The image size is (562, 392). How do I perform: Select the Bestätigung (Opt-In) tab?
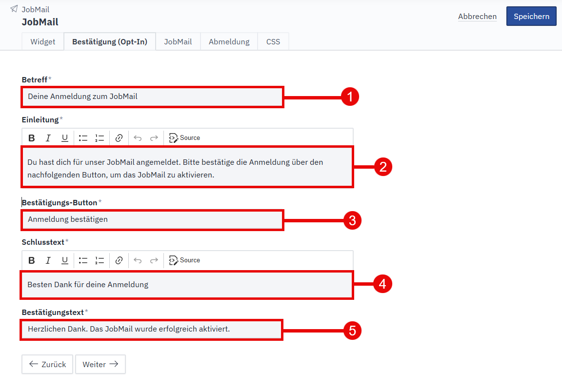coord(110,41)
